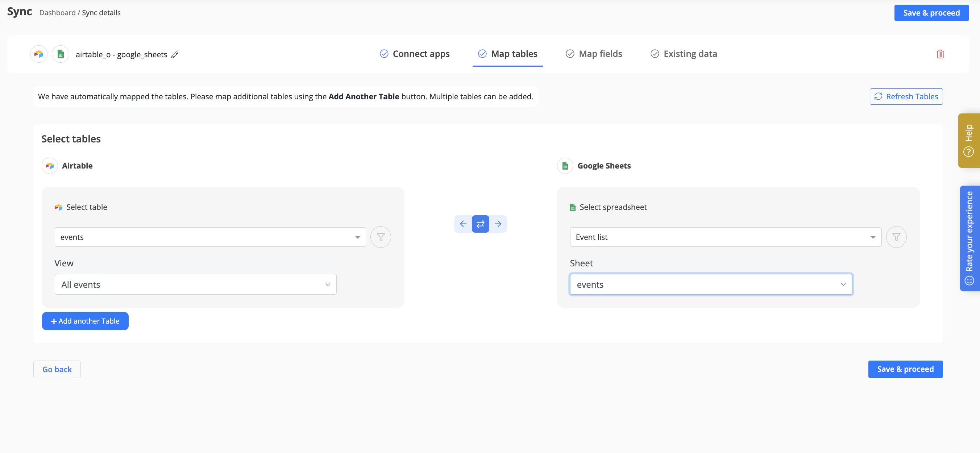Viewport: 980px width, 453px height.
Task: Click the red trash delete icon
Action: click(940, 54)
